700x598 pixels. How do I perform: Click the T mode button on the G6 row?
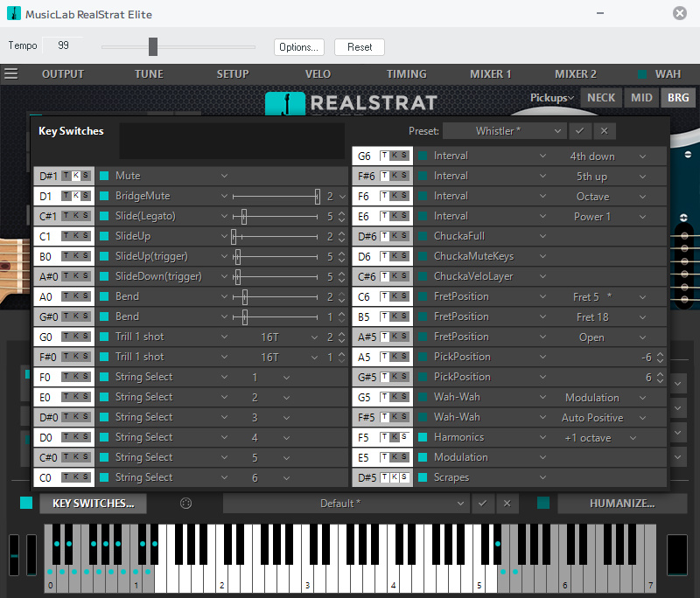pos(385,156)
